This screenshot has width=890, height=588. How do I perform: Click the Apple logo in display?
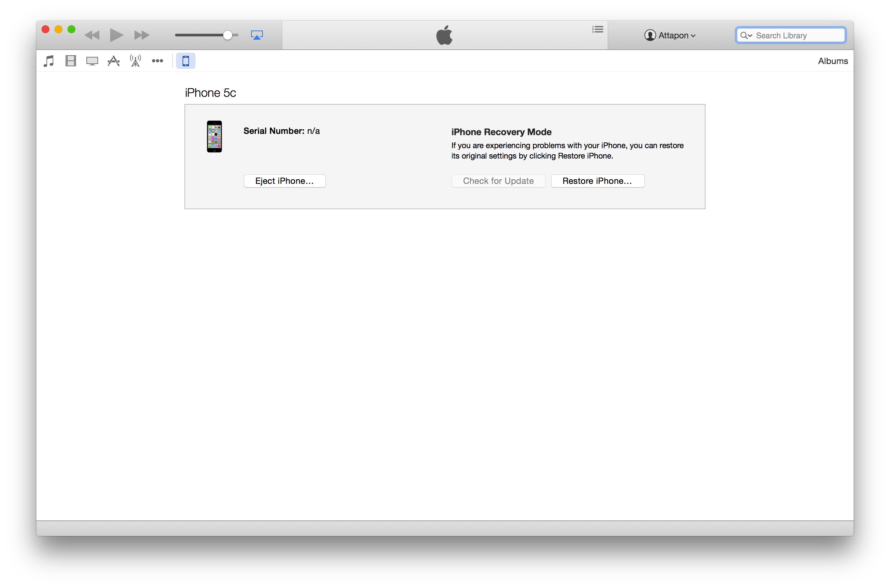(x=445, y=35)
